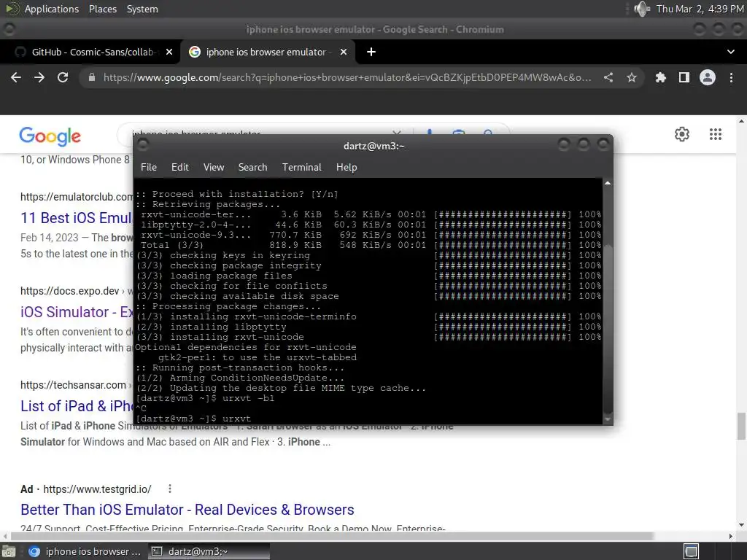The width and height of the screenshot is (747, 560).
Task: Open Better Than iOS Emulator ad link
Action: click(x=187, y=510)
